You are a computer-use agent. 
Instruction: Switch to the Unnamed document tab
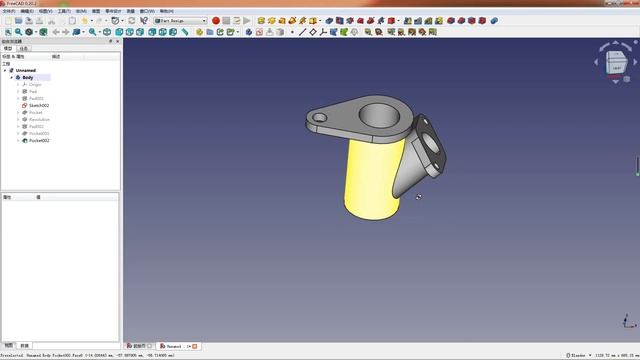tap(178, 346)
